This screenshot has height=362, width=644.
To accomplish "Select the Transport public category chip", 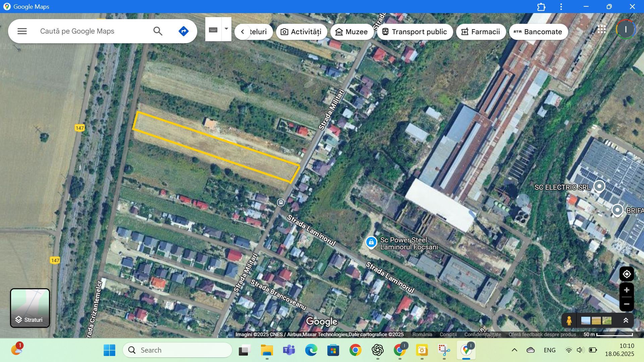I will (415, 32).
